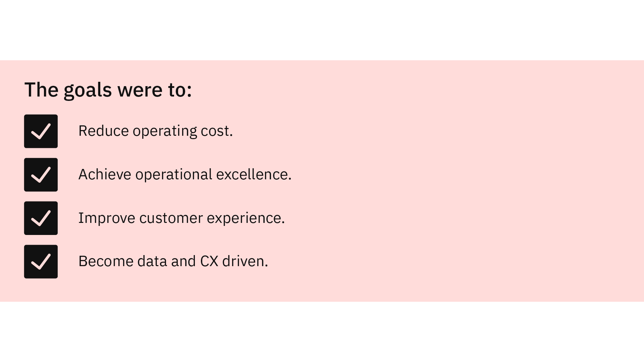Click the 'Reduce operating cost.' text line
This screenshot has height=362, width=644.
[156, 131]
